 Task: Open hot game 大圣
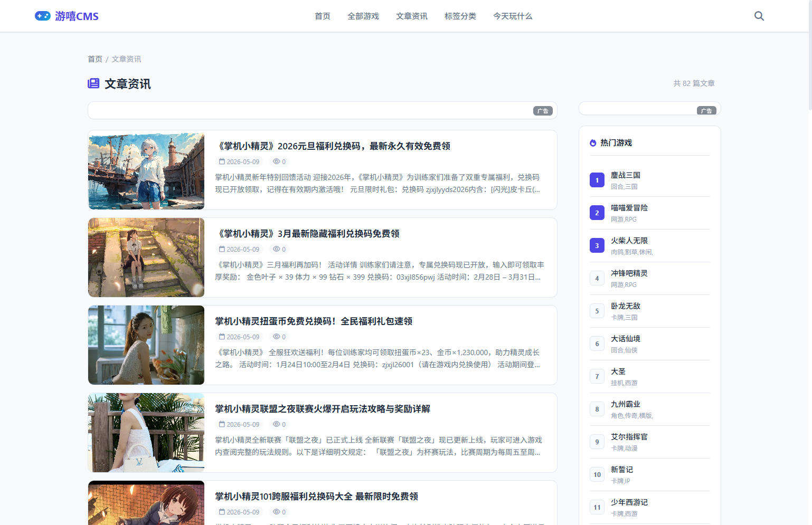(618, 371)
